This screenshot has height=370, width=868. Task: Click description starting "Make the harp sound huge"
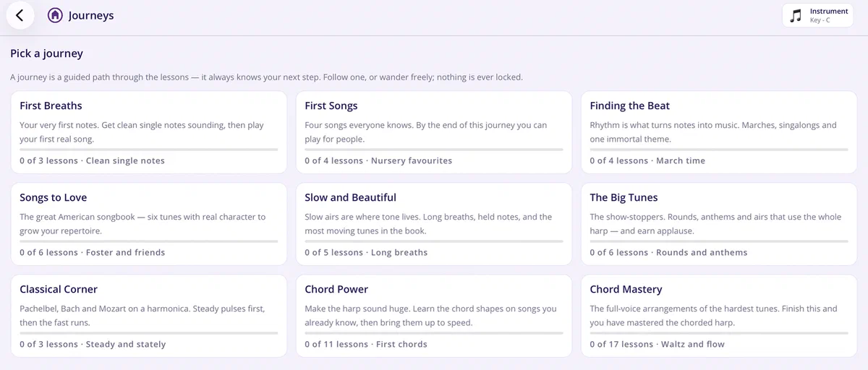click(430, 316)
